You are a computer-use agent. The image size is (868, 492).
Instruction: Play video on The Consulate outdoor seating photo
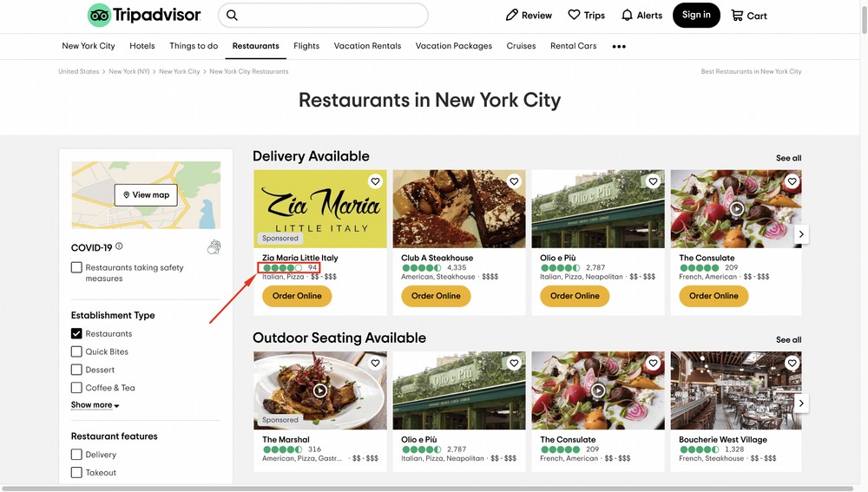pyautogui.click(x=598, y=390)
